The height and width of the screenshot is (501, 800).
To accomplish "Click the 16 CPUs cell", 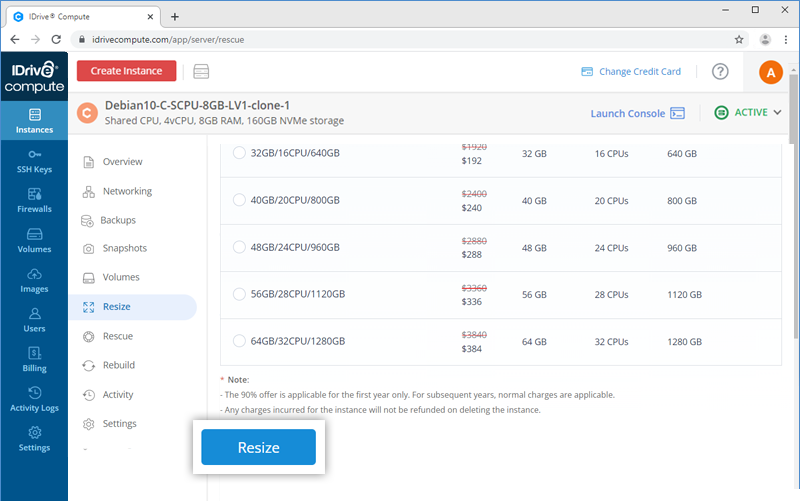I will (611, 154).
